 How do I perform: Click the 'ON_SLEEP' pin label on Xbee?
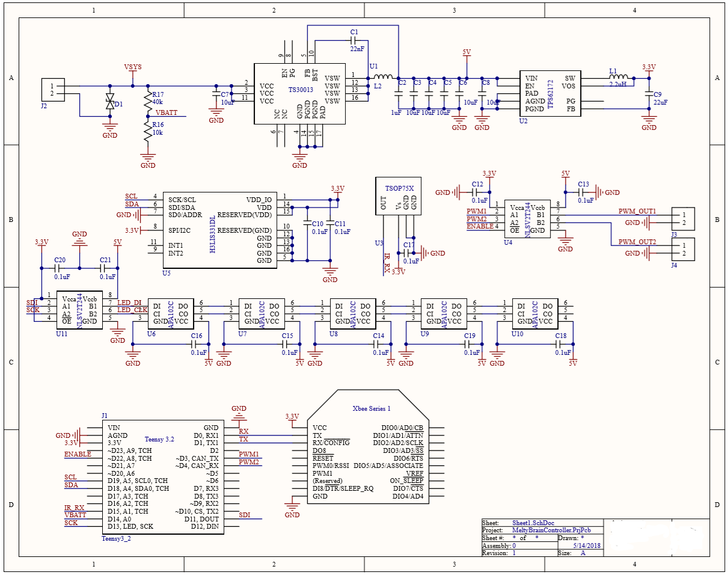pyautogui.click(x=406, y=481)
